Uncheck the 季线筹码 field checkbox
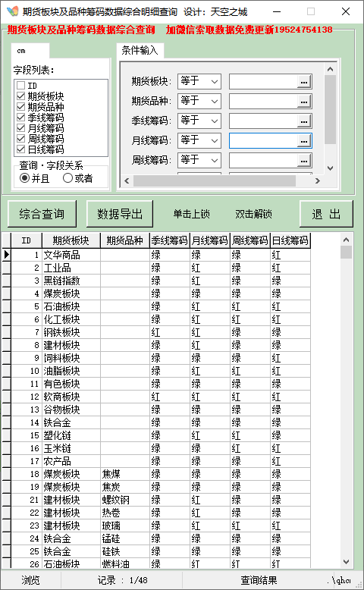Screen dimensions: 364x590 click(x=21, y=117)
